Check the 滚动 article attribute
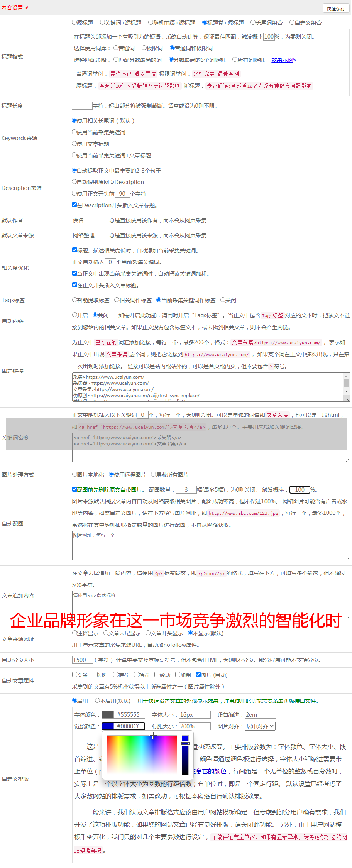The height and width of the screenshot is (868, 352). (x=157, y=675)
